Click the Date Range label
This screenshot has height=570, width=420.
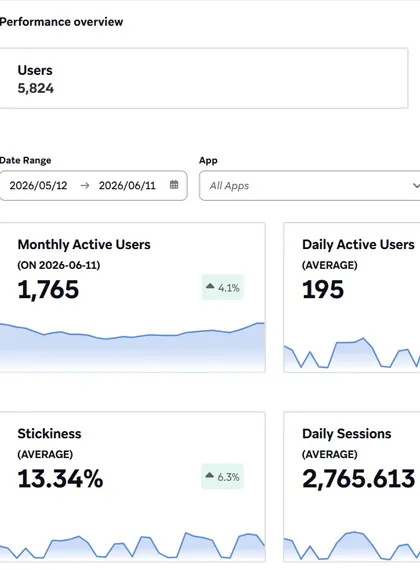point(25,160)
